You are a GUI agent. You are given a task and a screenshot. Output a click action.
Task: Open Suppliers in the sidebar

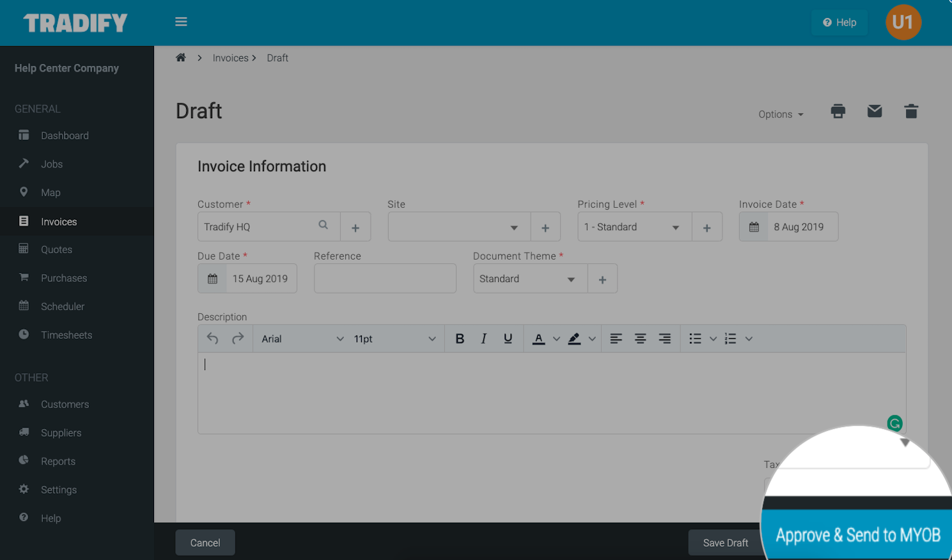pos(77,433)
